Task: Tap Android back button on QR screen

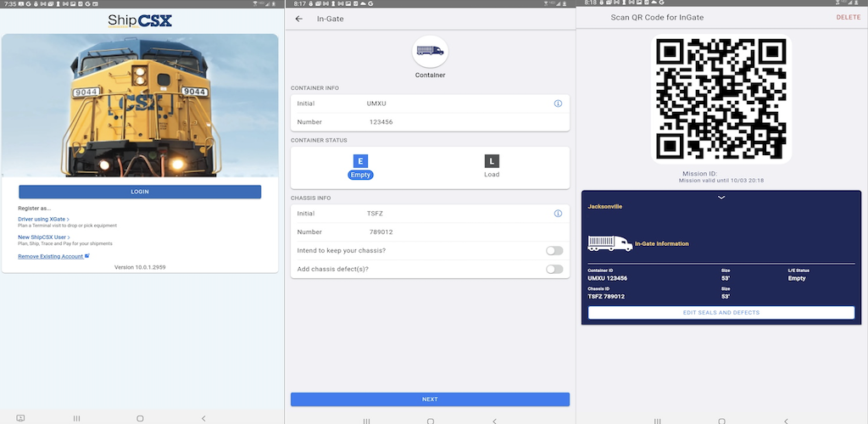Action: (786, 421)
